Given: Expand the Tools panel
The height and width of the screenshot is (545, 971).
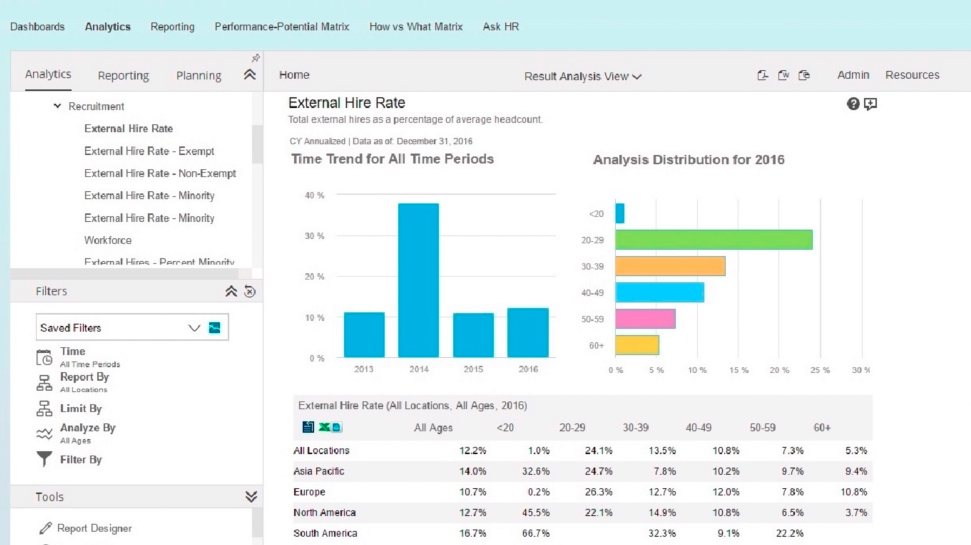Looking at the screenshot, I should pos(251,496).
